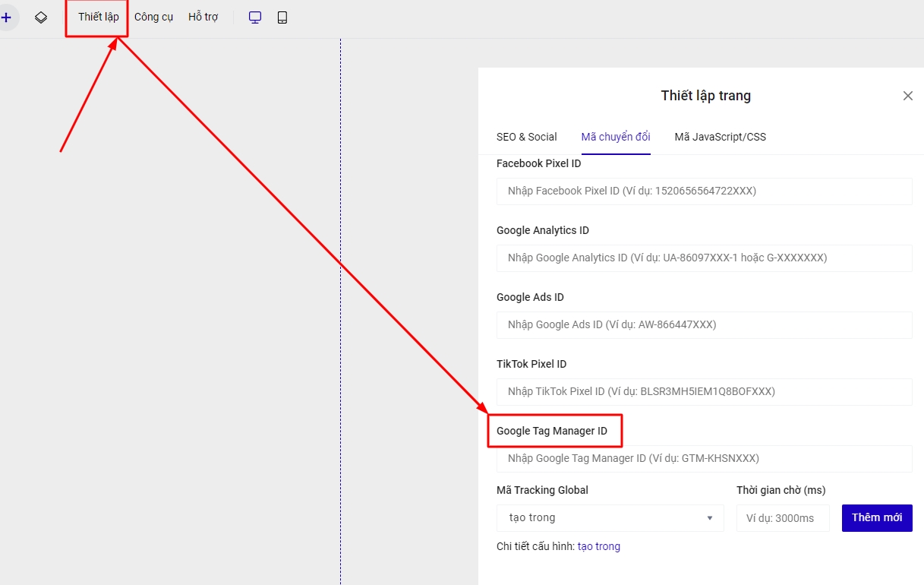Click the add new element plus icon

click(7, 17)
